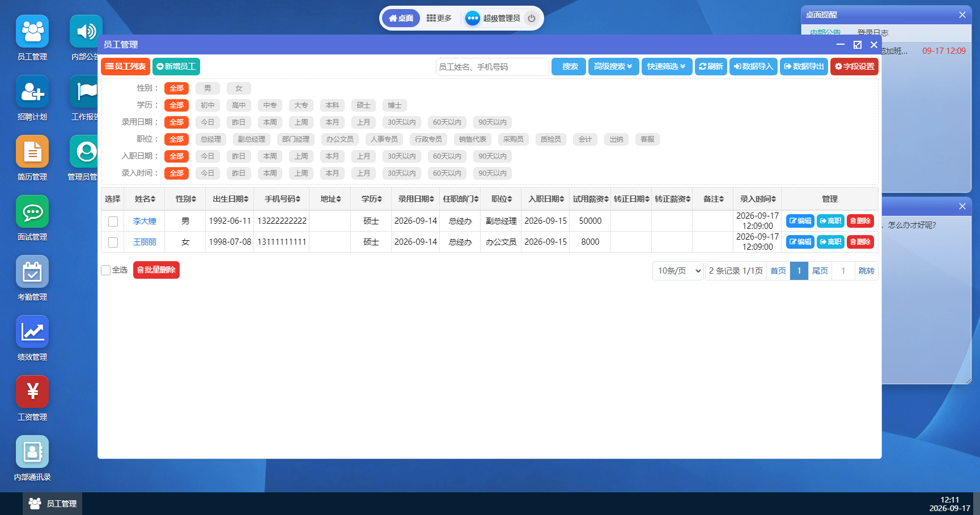Viewport: 980px width, 515px height.
Task: Open the 绩效管理 chart icon
Action: 32,332
